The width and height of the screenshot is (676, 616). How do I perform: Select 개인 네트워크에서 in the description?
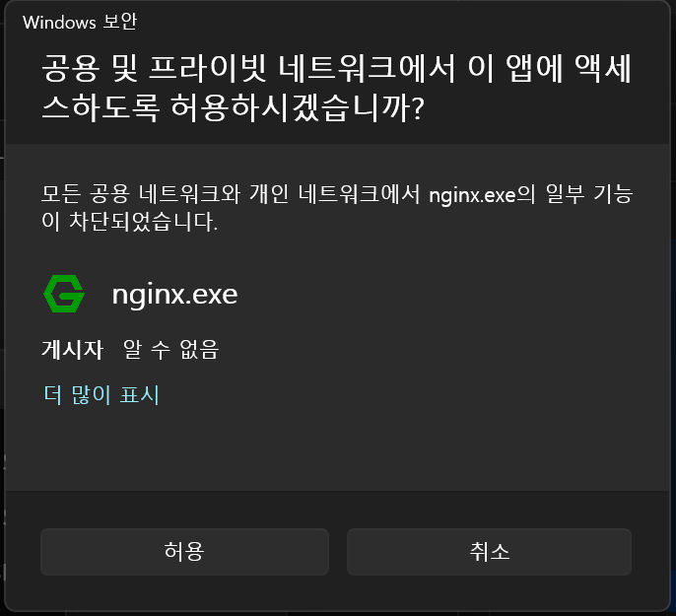click(x=335, y=194)
